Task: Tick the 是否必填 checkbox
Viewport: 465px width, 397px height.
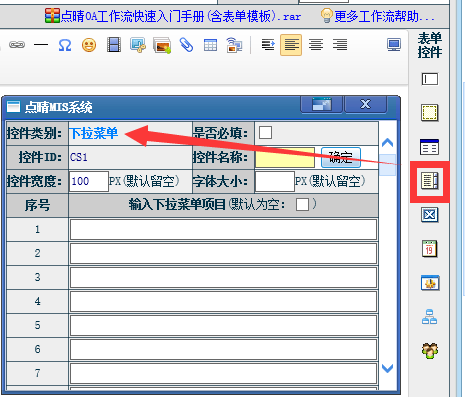Action: pyautogui.click(x=265, y=133)
